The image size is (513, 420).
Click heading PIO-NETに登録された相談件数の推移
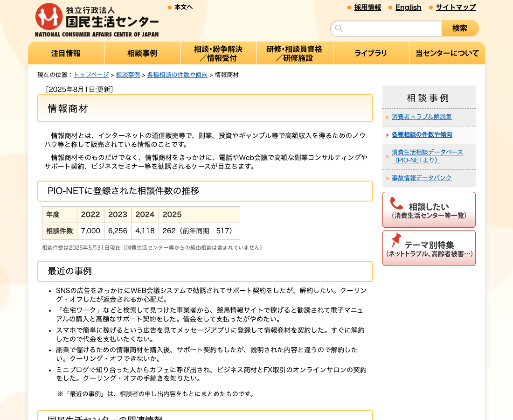[205, 191]
